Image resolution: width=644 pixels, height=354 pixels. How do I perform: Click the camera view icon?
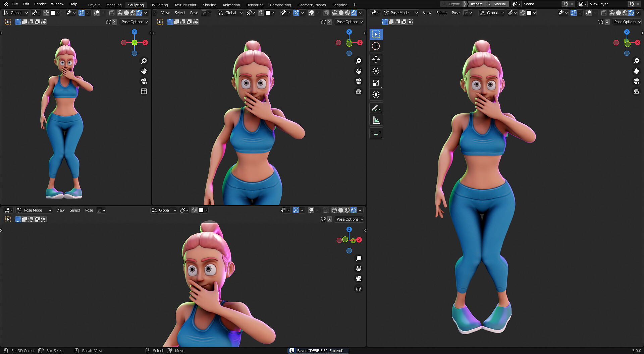[636, 81]
